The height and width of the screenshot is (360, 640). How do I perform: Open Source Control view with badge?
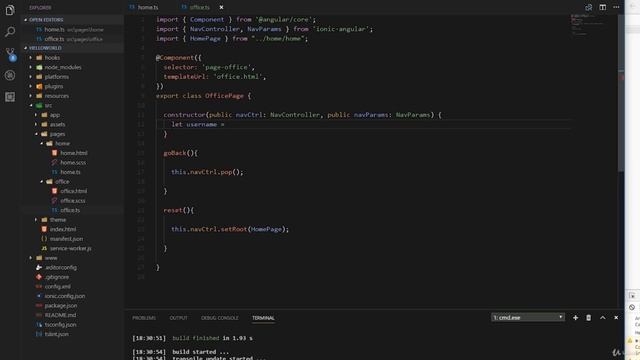pyautogui.click(x=10, y=53)
